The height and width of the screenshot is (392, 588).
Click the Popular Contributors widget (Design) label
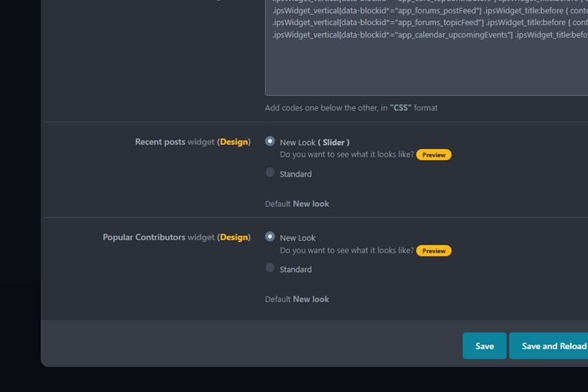coord(176,238)
